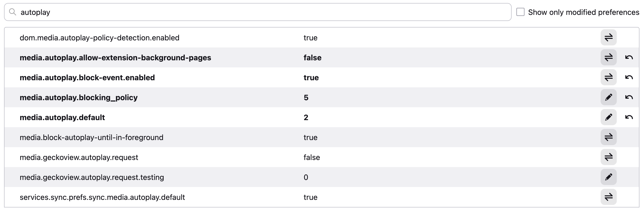Viewport: 644px width, 212px height.
Task: Toggle services.sync.prefs.sync.media.autoplay.default preference
Action: [608, 197]
